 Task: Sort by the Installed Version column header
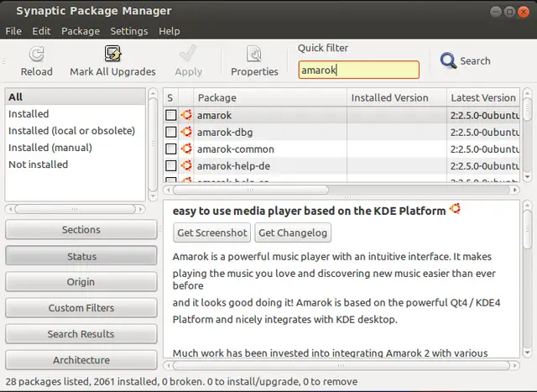(397, 97)
